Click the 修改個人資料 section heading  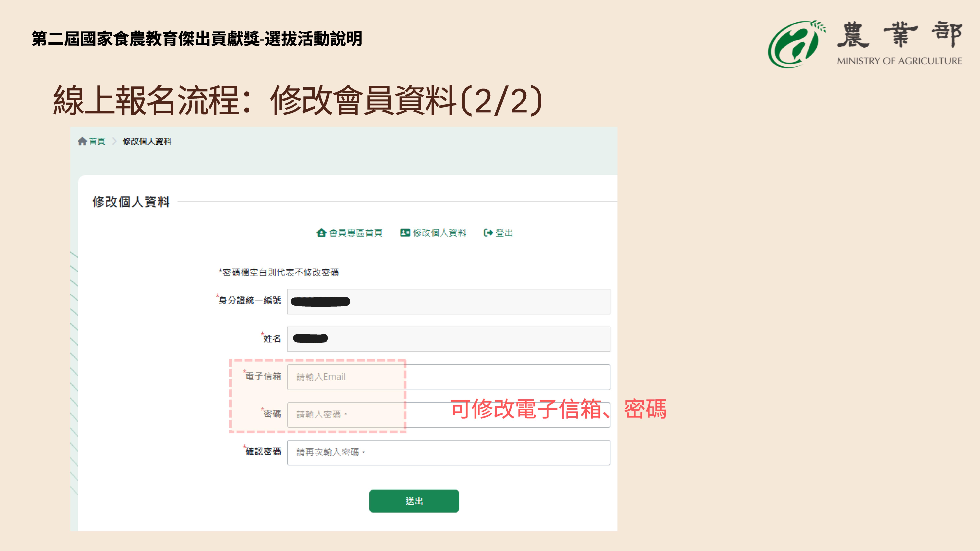[131, 202]
